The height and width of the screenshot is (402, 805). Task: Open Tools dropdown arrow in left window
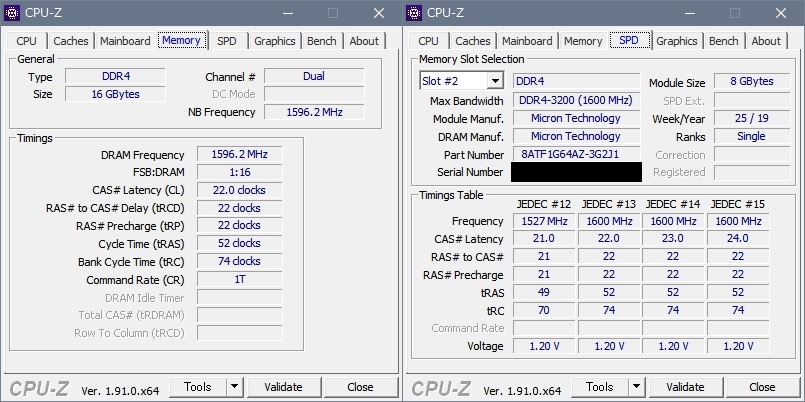[235, 387]
